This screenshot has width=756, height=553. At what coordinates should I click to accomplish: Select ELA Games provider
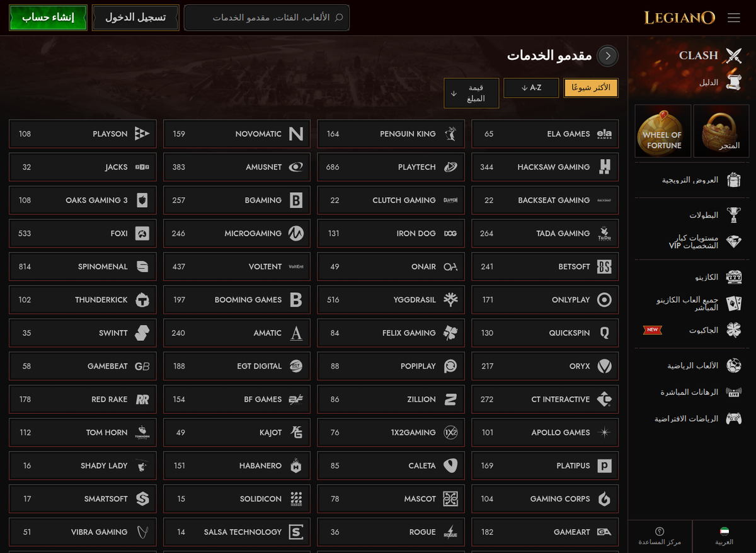pyautogui.click(x=545, y=134)
